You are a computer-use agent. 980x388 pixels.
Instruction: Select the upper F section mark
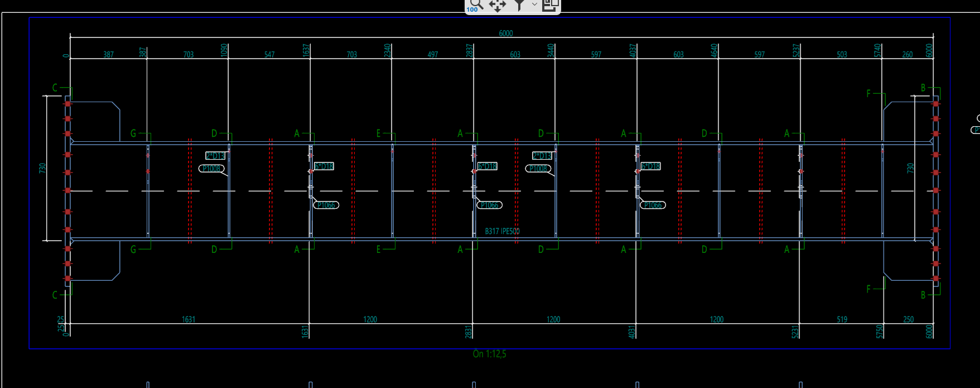(868, 94)
